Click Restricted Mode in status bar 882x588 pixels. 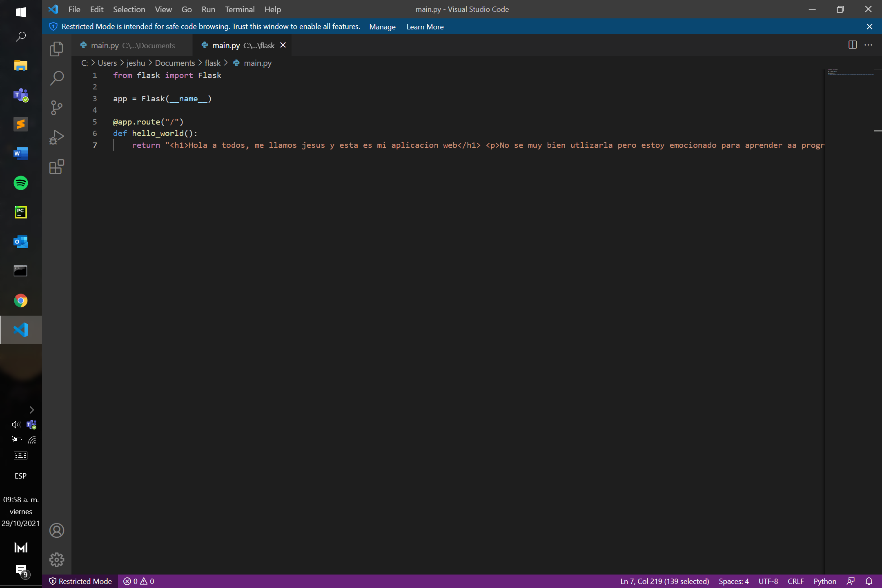click(80, 581)
